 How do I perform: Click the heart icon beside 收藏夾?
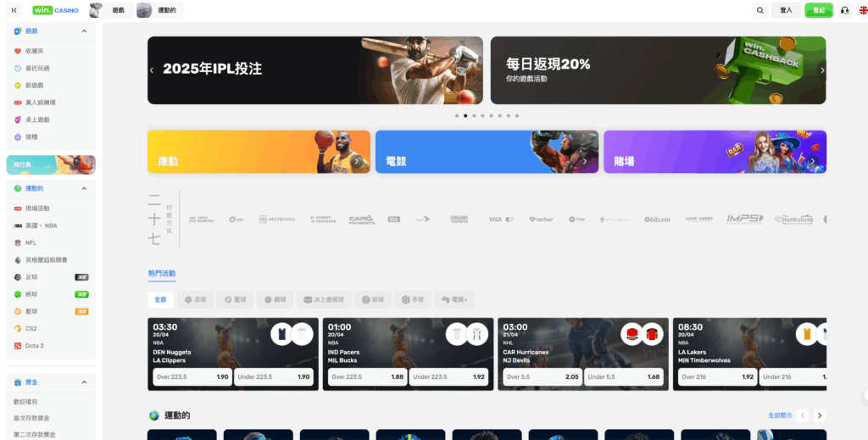(18, 51)
